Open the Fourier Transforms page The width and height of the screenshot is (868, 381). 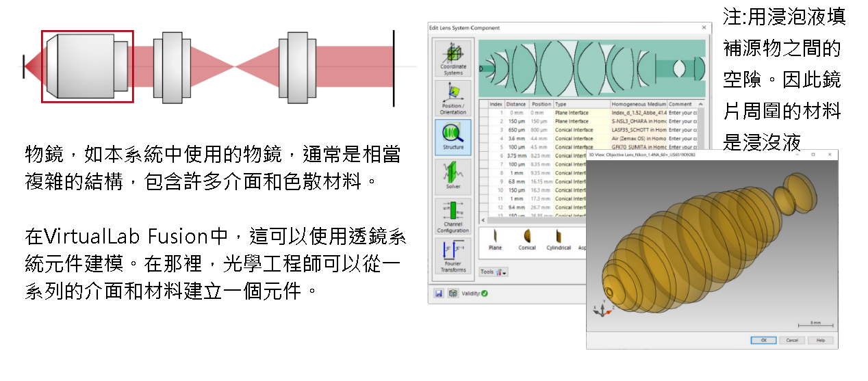point(452,255)
